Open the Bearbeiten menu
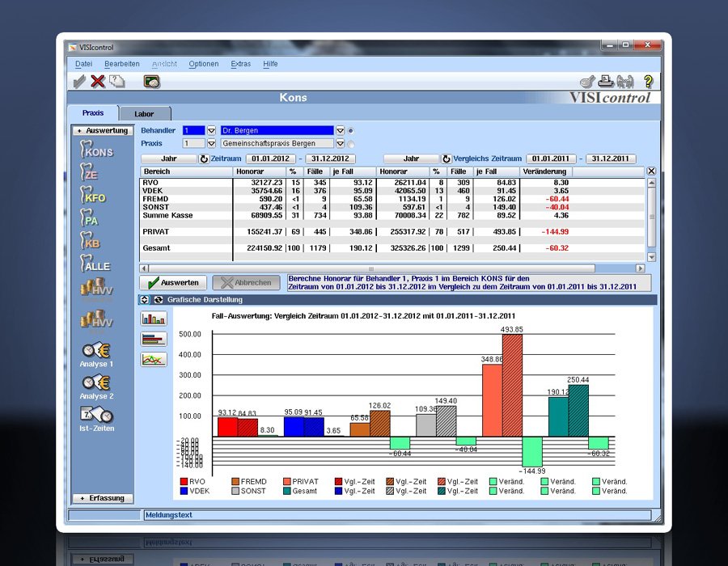This screenshot has height=566, width=728. 121,64
